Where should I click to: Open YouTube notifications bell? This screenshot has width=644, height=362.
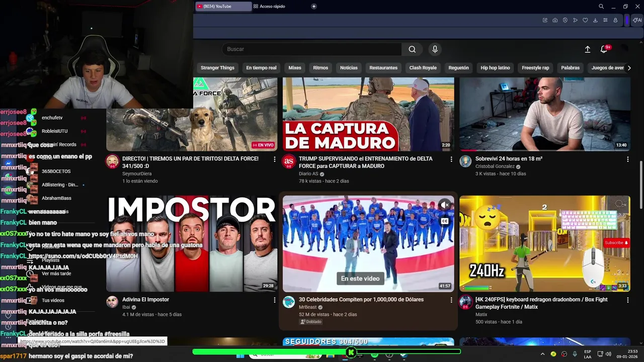click(x=604, y=49)
